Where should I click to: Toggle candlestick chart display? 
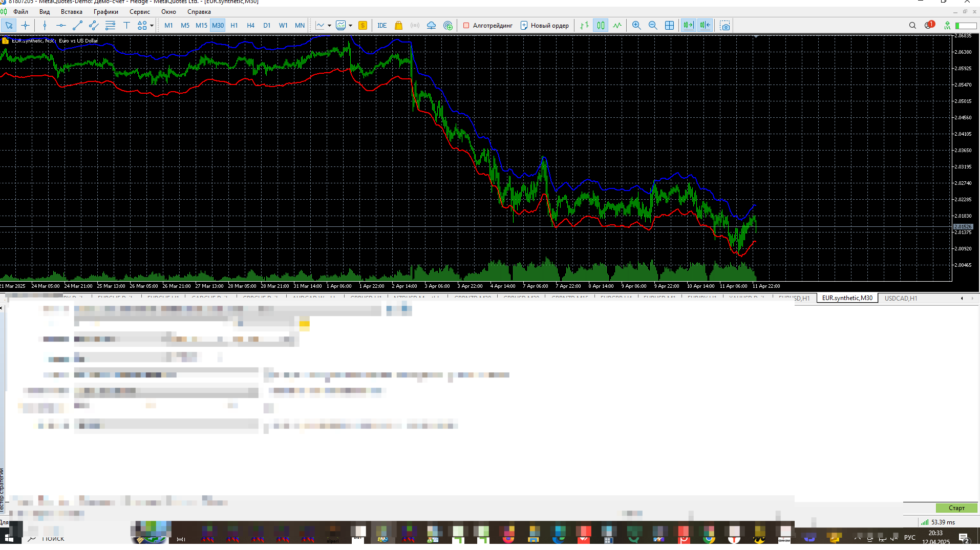coord(601,25)
